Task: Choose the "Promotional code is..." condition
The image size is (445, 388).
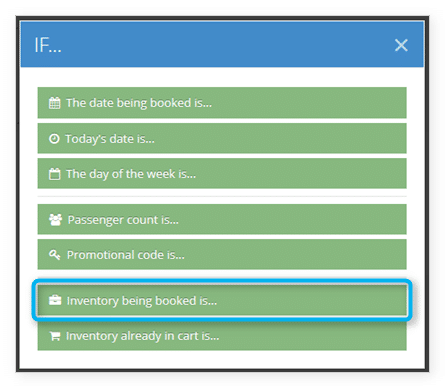Action: (x=222, y=254)
